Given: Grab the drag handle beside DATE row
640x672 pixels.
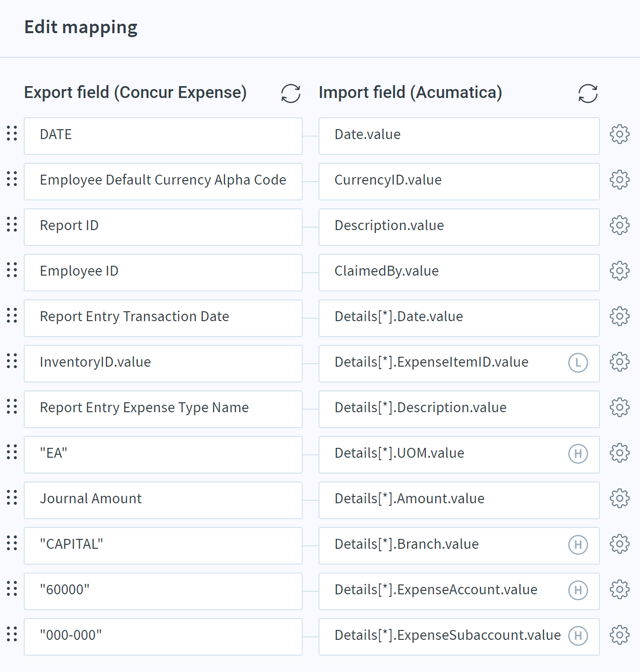Looking at the screenshot, I should coord(12,134).
